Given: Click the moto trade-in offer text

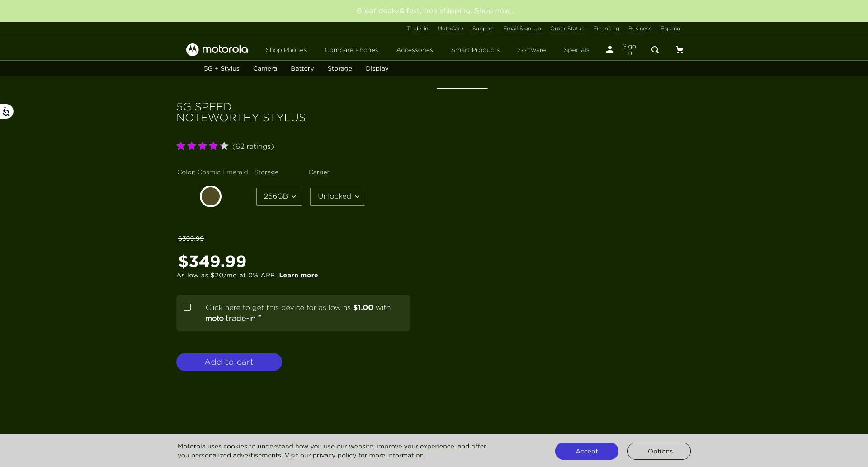Looking at the screenshot, I should (298, 313).
